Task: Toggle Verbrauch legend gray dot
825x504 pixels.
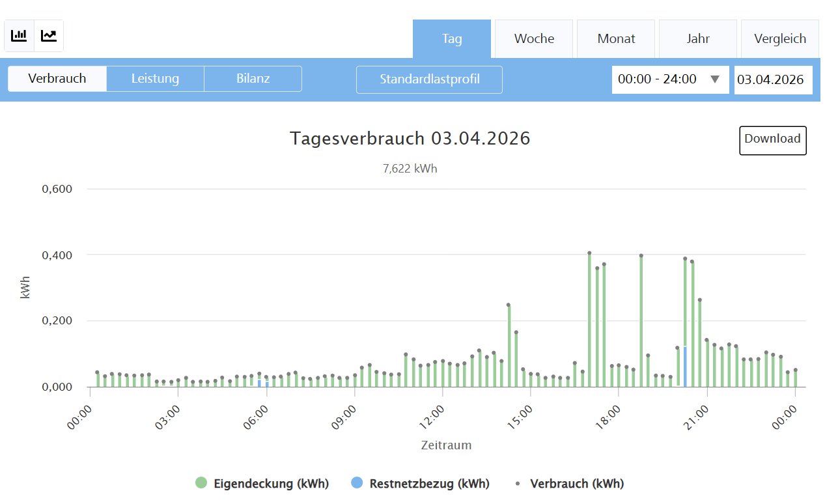Action: click(518, 483)
